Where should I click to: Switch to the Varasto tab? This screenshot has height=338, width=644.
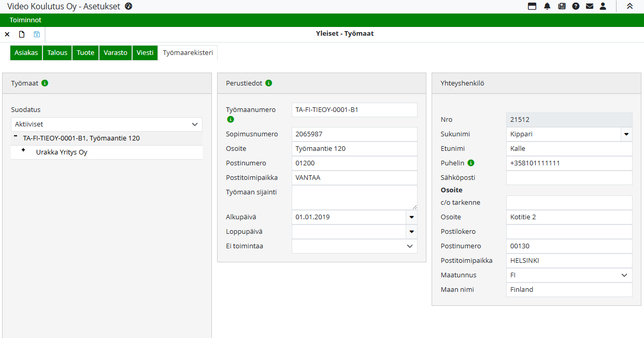[x=116, y=53]
